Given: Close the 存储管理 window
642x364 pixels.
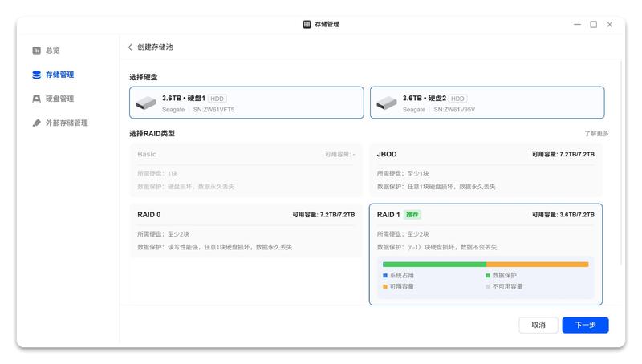Looking at the screenshot, I should click(610, 25).
